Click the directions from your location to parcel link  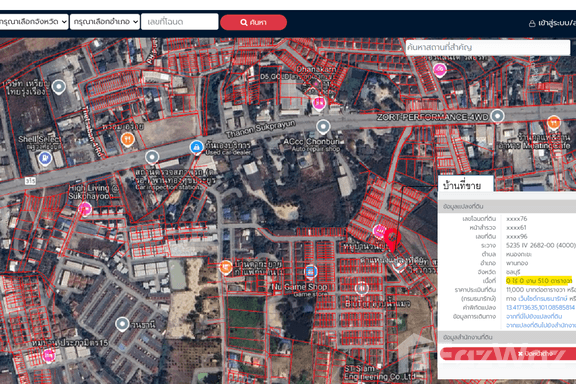[534, 316]
